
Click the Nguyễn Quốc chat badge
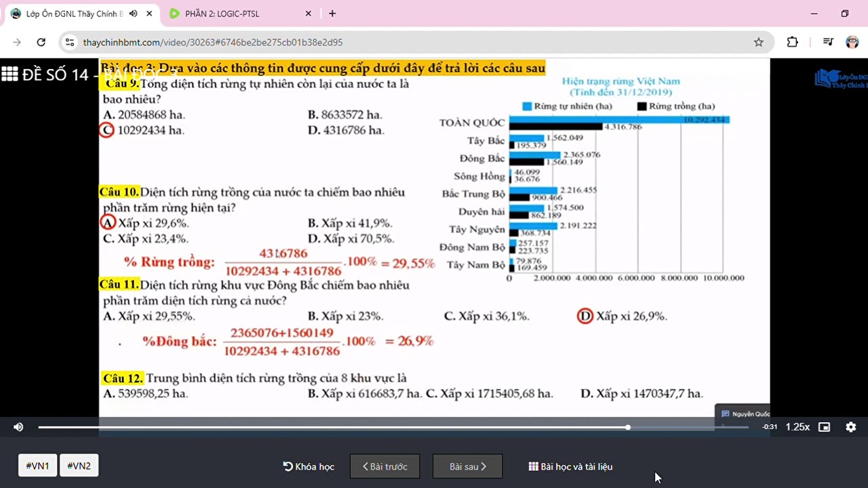744,413
